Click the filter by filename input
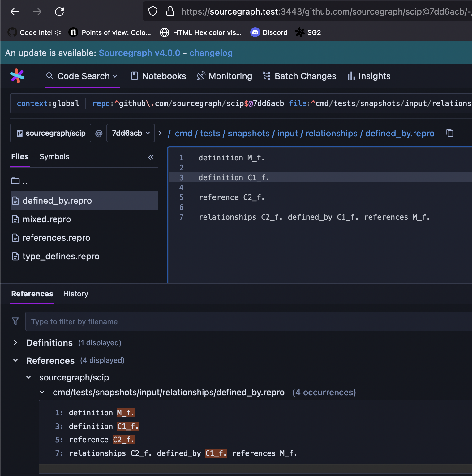 point(249,321)
